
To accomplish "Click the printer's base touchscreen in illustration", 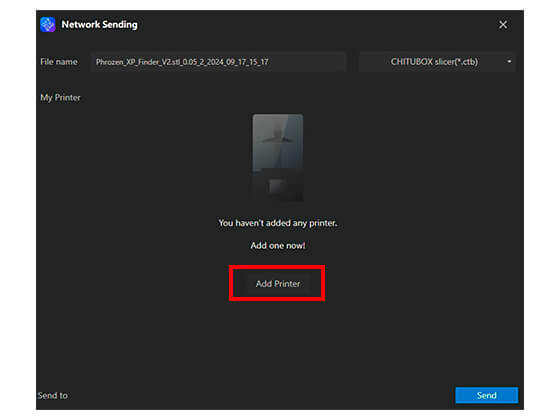I will 278,186.
